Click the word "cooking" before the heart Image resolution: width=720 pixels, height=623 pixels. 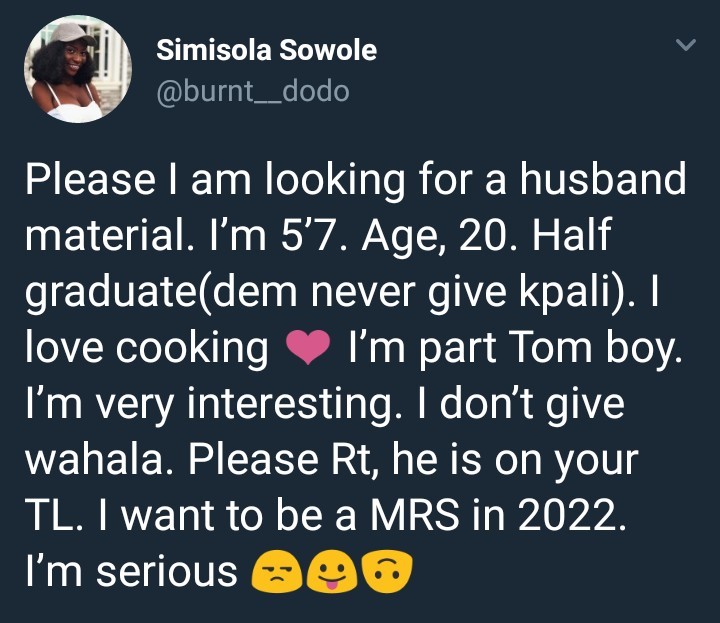tap(189, 348)
